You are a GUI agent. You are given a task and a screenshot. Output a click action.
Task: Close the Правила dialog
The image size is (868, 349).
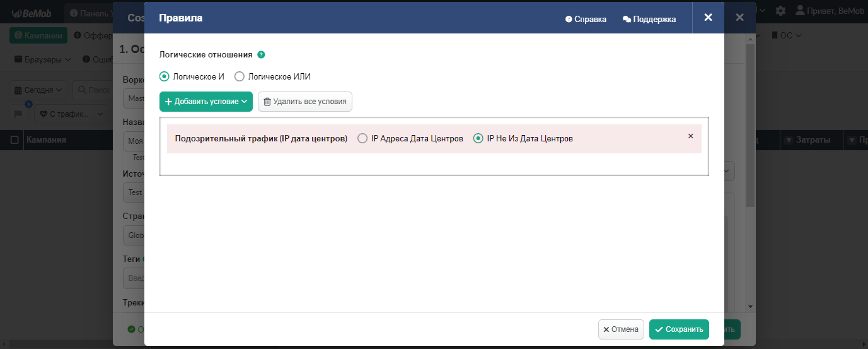tap(708, 18)
